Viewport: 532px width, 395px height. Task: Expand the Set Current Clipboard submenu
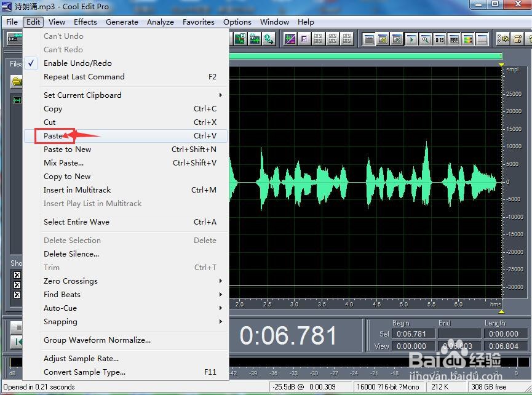pos(125,95)
